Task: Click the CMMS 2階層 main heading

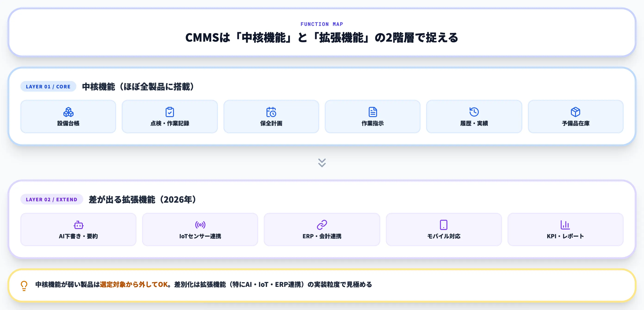Action: coord(322,38)
